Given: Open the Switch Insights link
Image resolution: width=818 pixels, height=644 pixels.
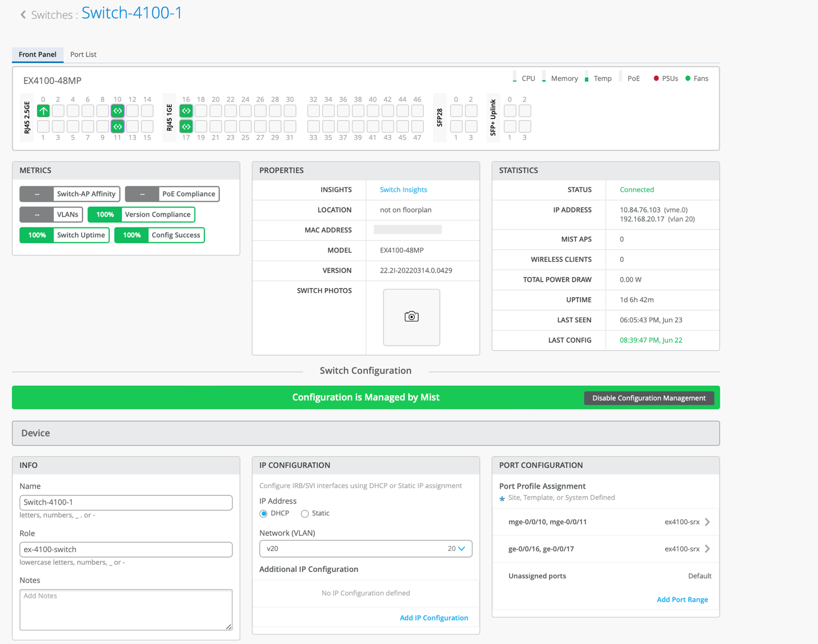Looking at the screenshot, I should tap(403, 190).
